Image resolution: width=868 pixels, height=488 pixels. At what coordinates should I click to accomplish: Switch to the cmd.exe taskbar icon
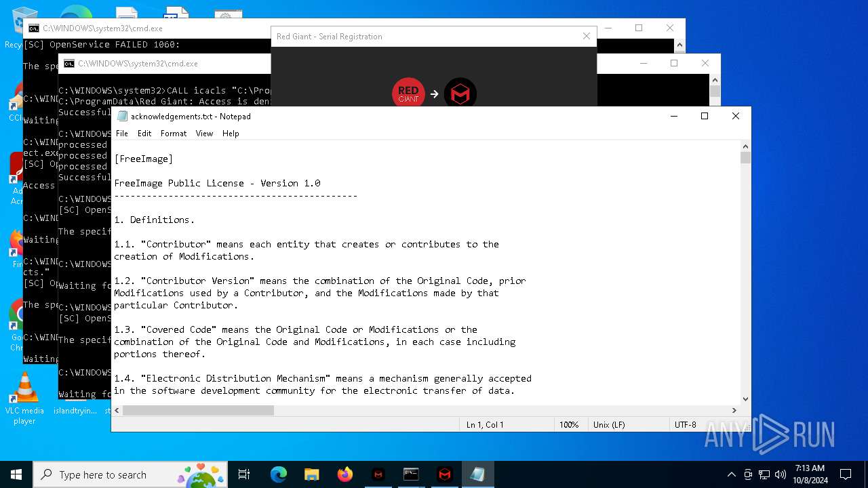411,474
